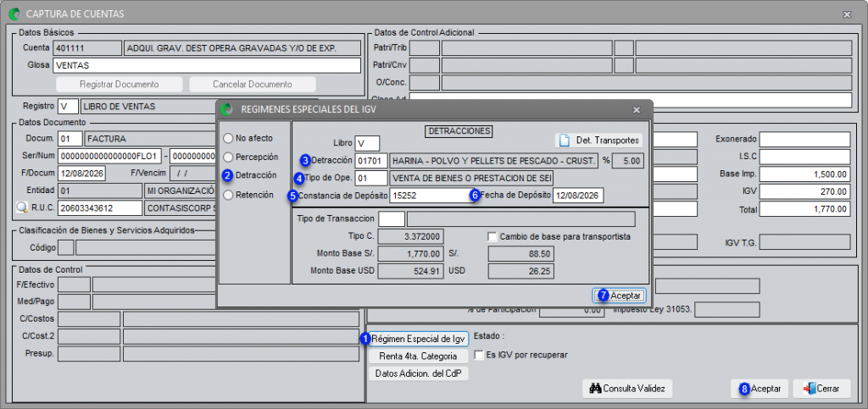The image size is (868, 409).
Task: Click the C/Costos code field
Action: [x=88, y=319]
